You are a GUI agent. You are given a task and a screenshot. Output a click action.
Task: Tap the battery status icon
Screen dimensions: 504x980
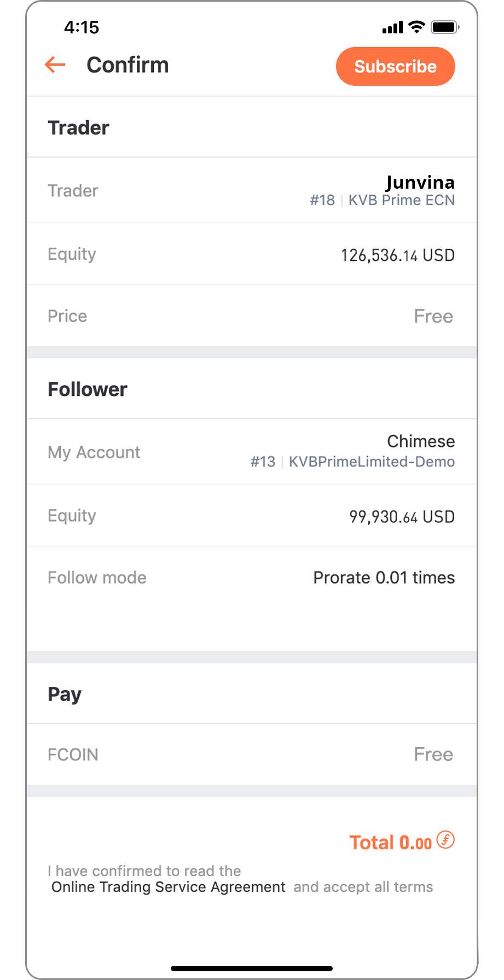click(x=445, y=27)
